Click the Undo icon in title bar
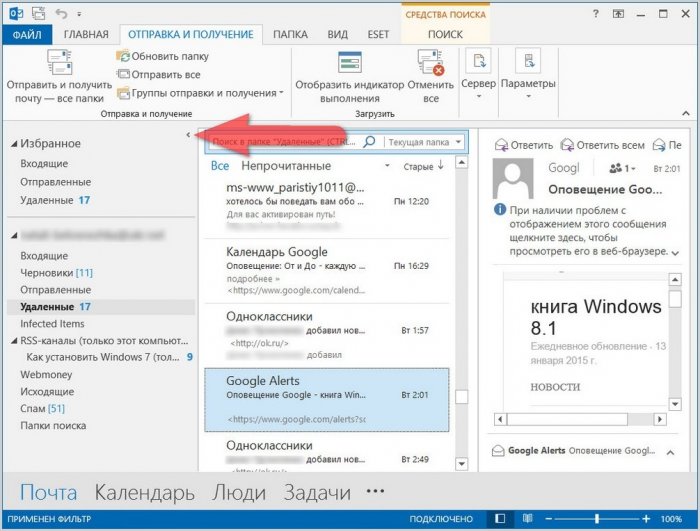This screenshot has width=700, height=531. pyautogui.click(x=61, y=14)
